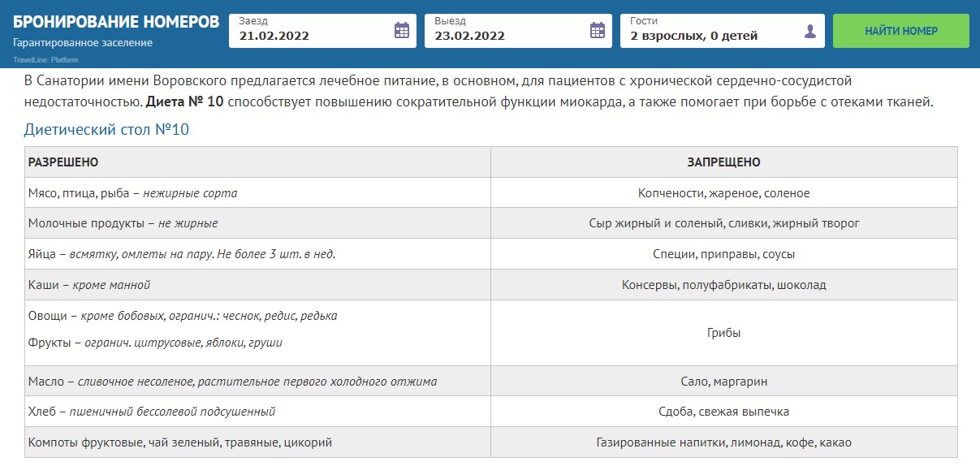Click the Мясо, птица, рыба cell

257,193
